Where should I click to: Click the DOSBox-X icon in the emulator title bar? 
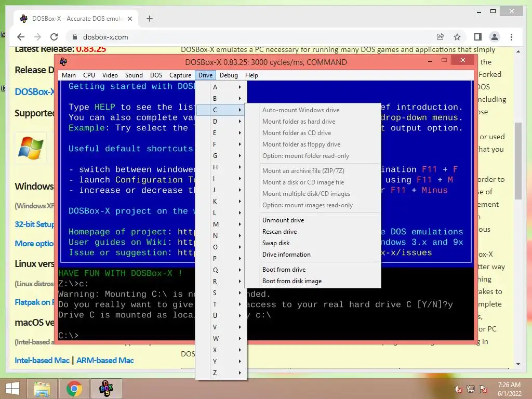tap(63, 62)
